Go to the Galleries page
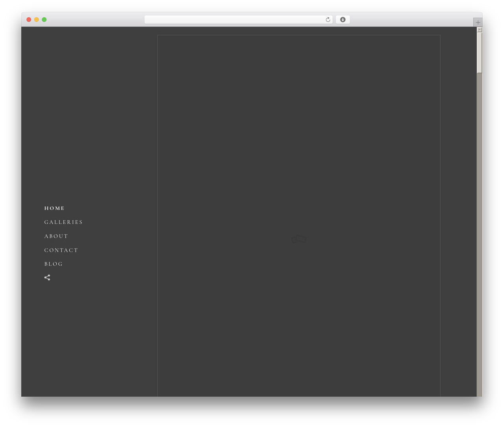504x427 pixels. 63,222
